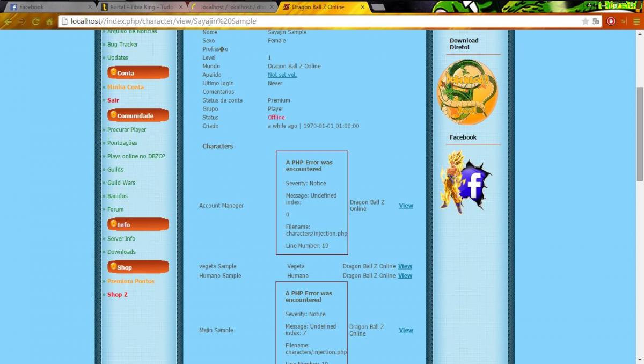Open the Premium Pontos link
This screenshot has width=644, height=364.
tap(130, 281)
